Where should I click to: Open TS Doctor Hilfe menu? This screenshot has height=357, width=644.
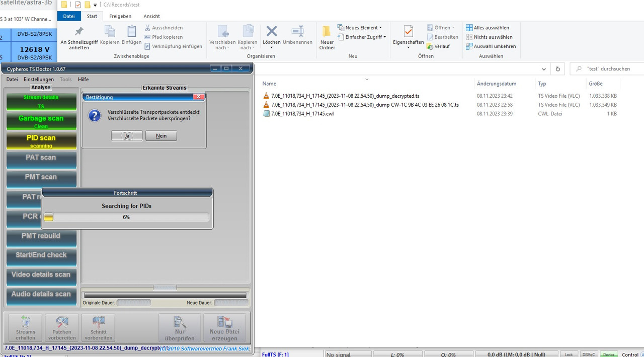pos(83,79)
